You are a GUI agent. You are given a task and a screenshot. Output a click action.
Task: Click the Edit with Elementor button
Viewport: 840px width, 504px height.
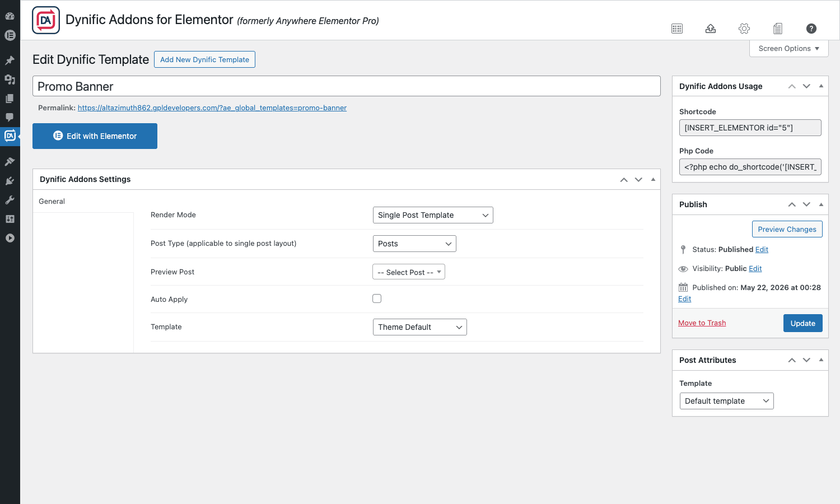tap(95, 136)
